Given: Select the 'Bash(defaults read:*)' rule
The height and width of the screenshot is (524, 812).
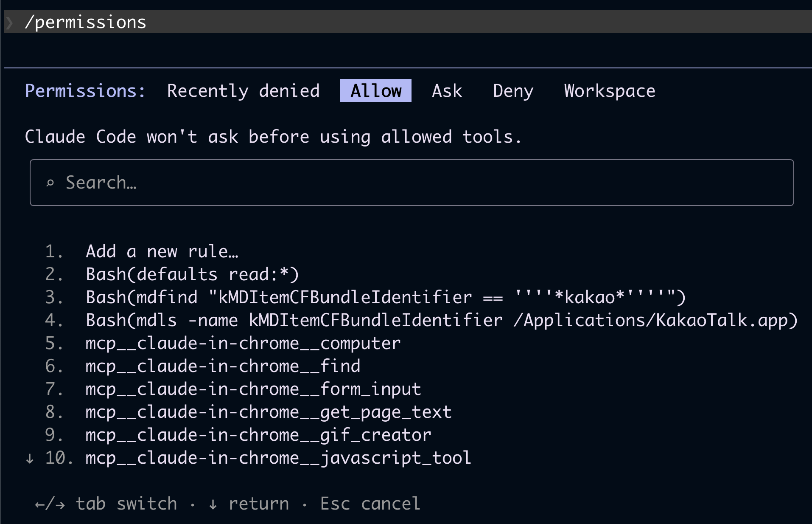Looking at the screenshot, I should (x=193, y=274).
